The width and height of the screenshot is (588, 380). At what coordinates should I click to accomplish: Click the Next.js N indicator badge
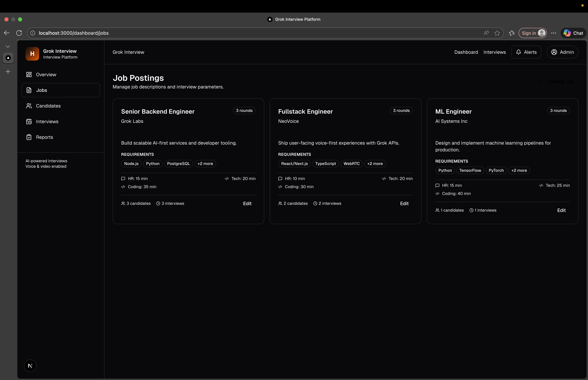30,366
